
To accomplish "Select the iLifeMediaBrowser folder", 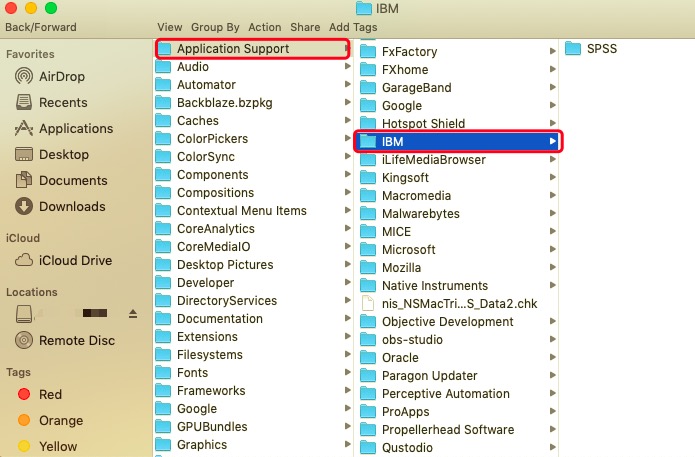I will pos(457,160).
